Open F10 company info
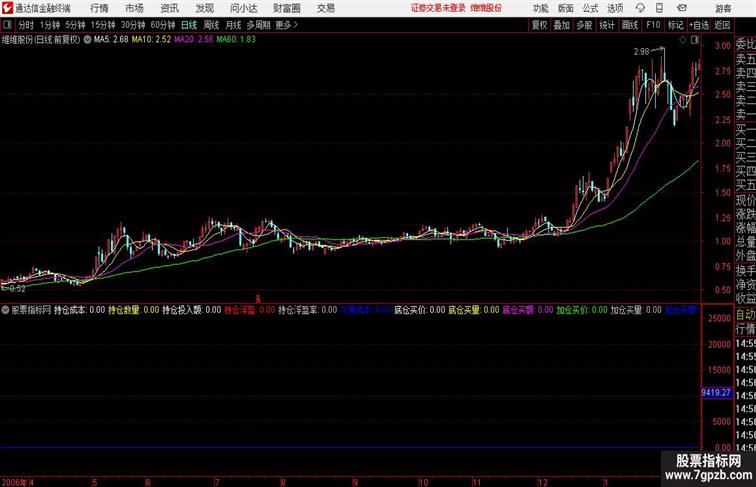 pyautogui.click(x=653, y=25)
